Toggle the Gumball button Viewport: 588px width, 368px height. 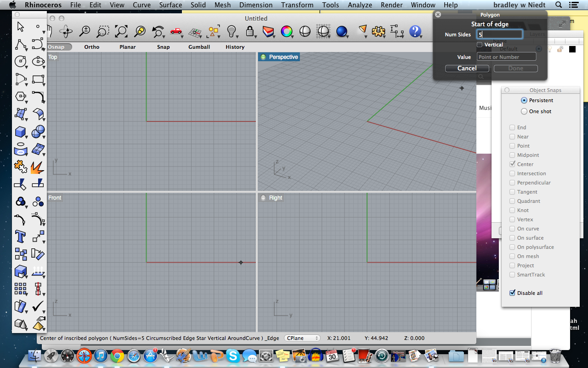[199, 47]
